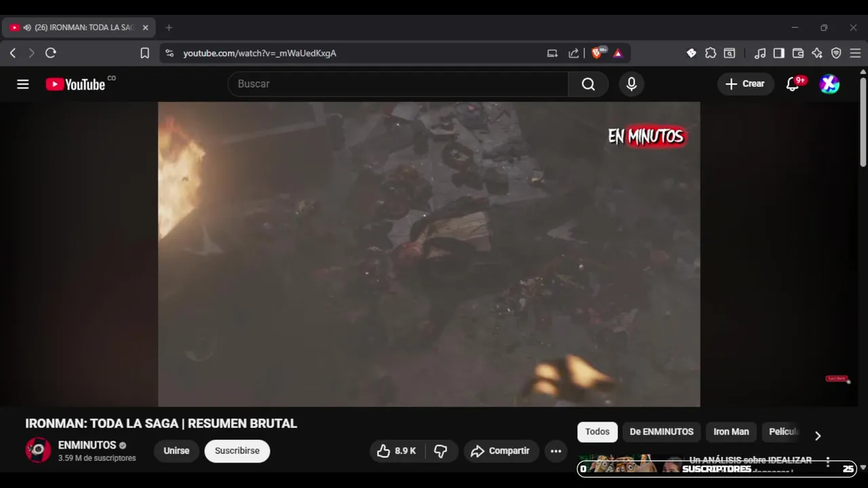The height and width of the screenshot is (488, 868).
Task: Open Leo AI sparkle icon
Action: [x=817, y=53]
